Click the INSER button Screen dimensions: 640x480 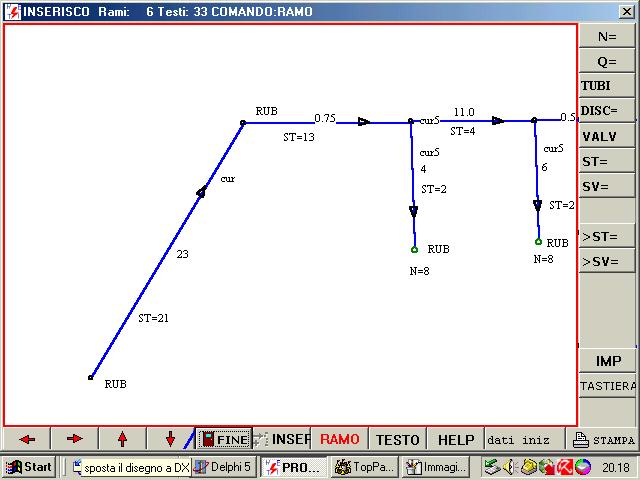(282, 439)
